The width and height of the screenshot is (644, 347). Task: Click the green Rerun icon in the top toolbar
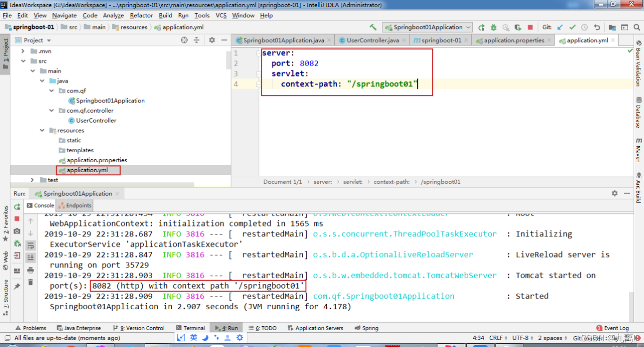coord(481,27)
